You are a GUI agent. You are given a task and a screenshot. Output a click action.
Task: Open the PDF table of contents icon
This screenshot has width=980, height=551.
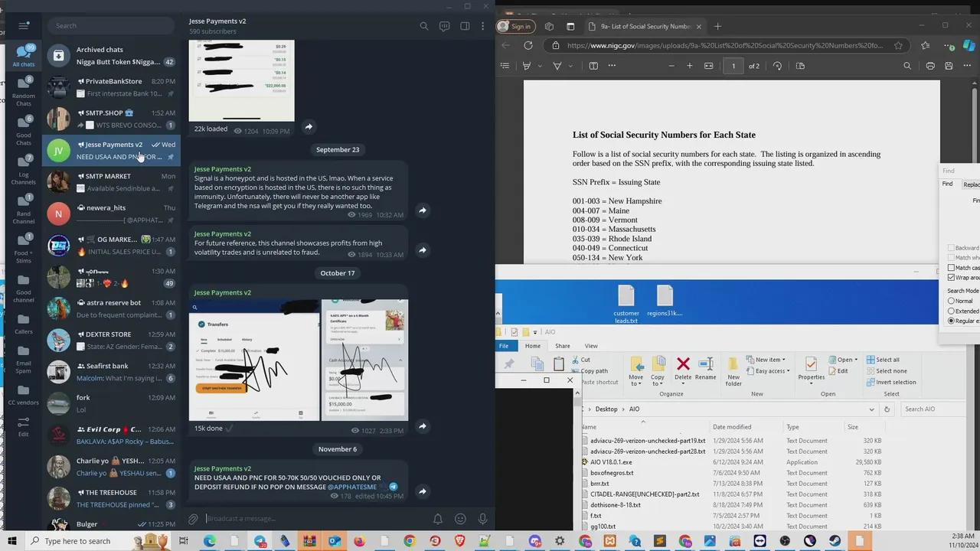[x=505, y=66]
